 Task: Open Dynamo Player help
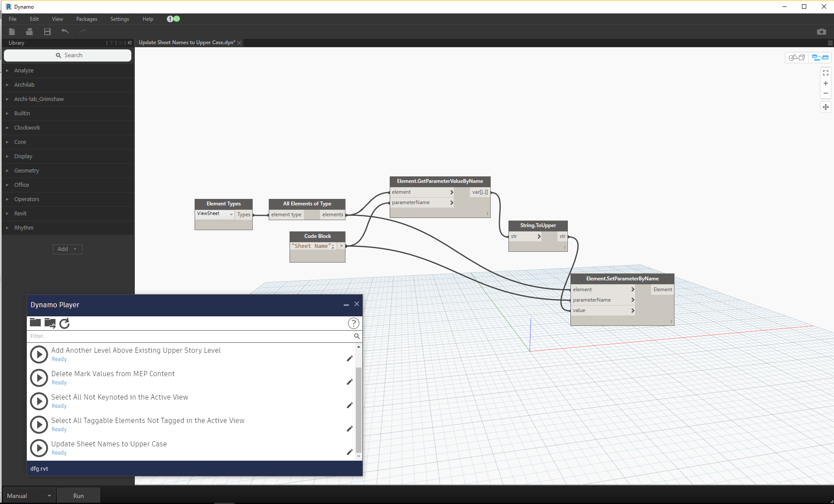pos(354,323)
